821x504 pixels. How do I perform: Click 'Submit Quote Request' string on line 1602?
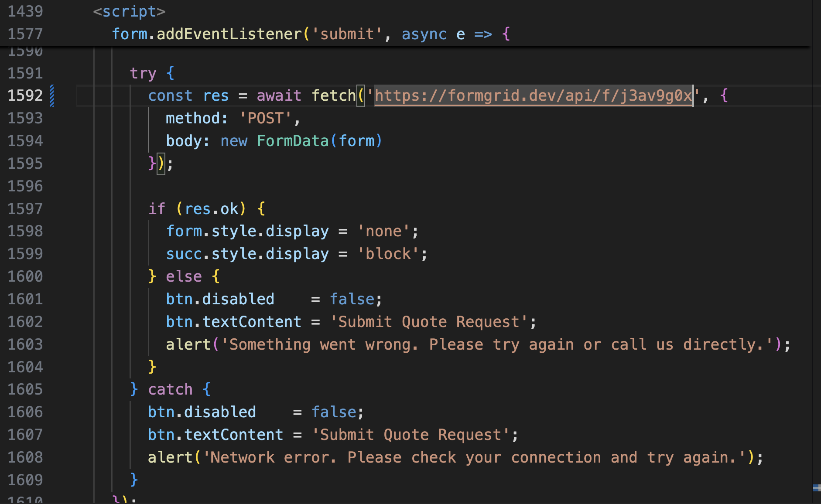click(429, 322)
